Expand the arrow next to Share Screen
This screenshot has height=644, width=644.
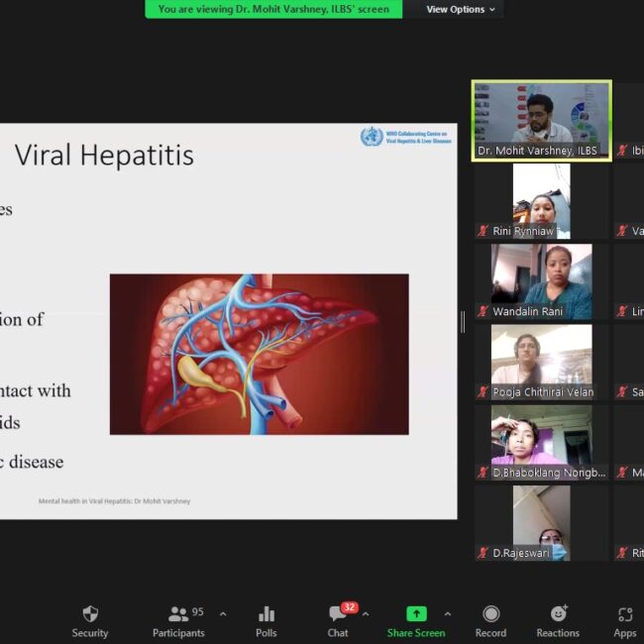pyautogui.click(x=448, y=613)
